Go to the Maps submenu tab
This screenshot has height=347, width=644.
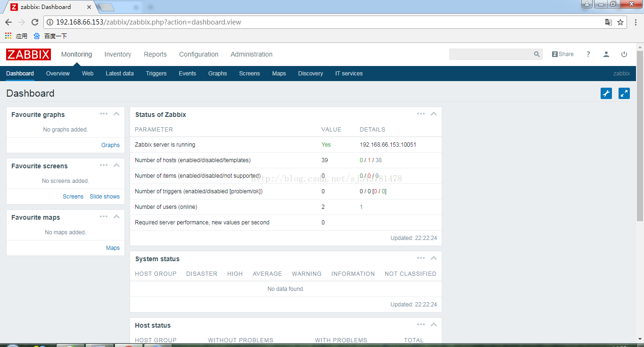279,74
